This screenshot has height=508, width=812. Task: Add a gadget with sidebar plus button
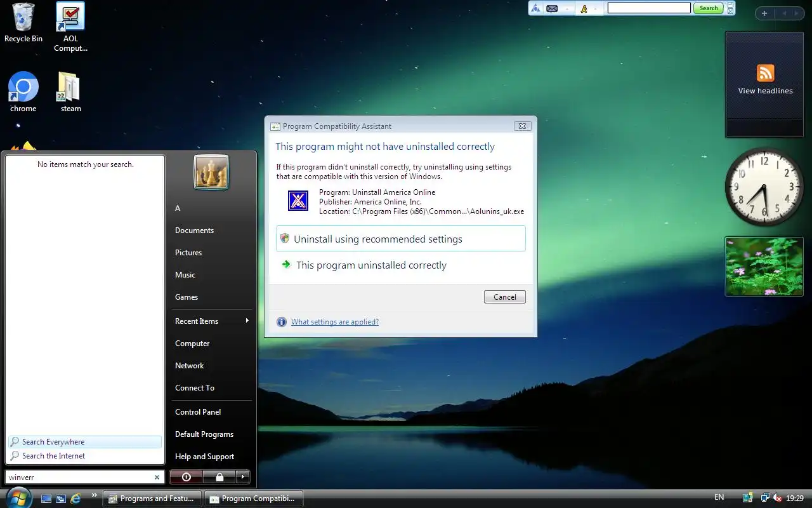pyautogui.click(x=764, y=13)
